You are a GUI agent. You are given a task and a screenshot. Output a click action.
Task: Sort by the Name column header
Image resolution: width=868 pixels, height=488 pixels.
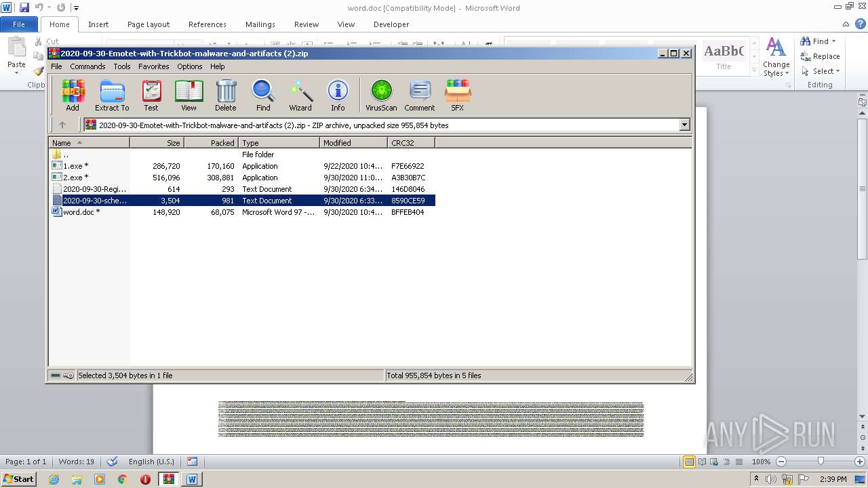click(x=89, y=143)
